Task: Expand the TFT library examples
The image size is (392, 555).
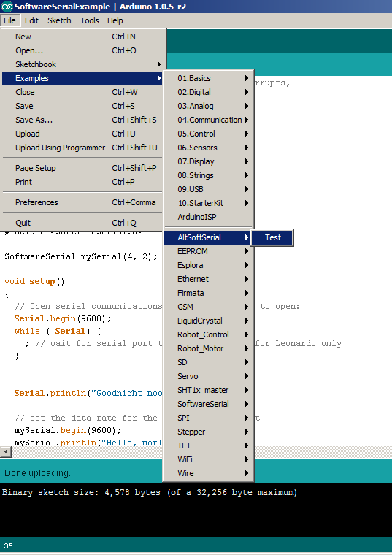Action: 209,445
